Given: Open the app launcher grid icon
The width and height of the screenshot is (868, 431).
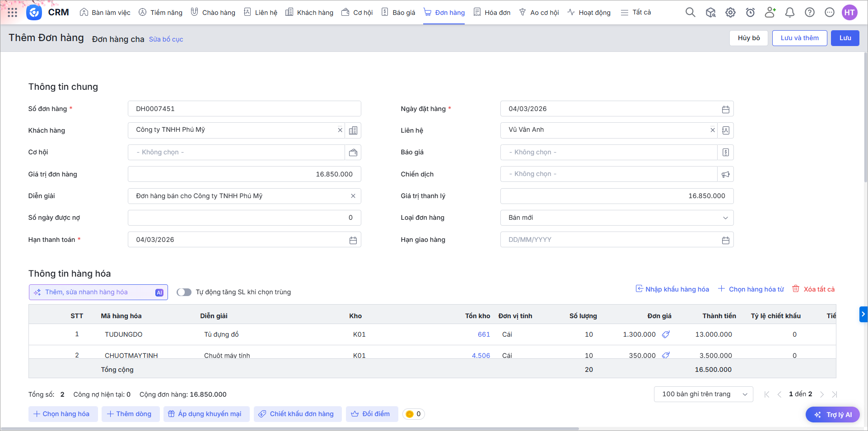Looking at the screenshot, I should 12,13.
